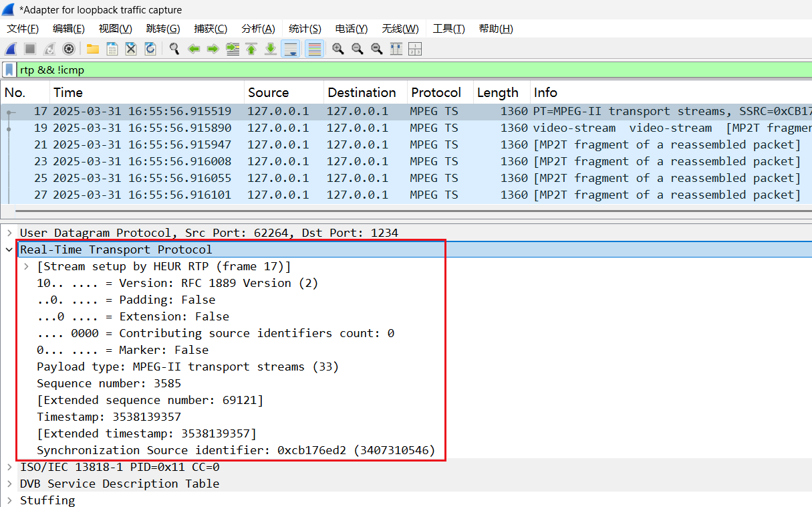Select packet number 23 row
The image size is (812, 507).
pos(406,161)
